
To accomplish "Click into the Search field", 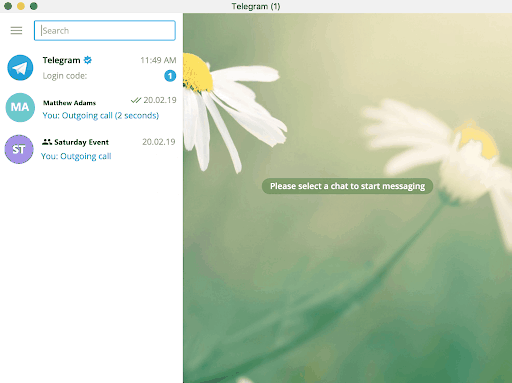I will click(x=105, y=31).
